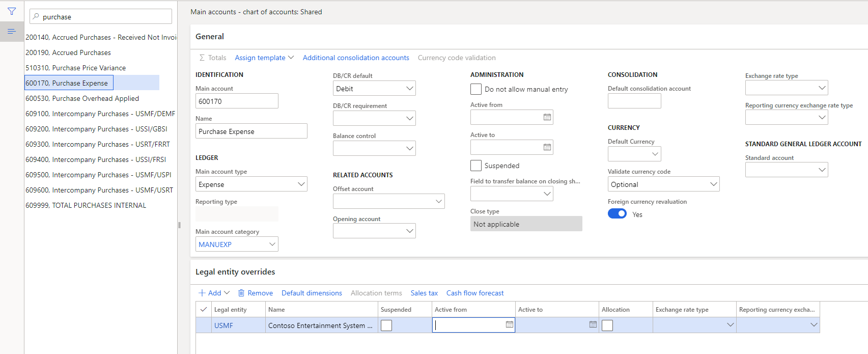Click Default consolidation account field

(x=634, y=101)
